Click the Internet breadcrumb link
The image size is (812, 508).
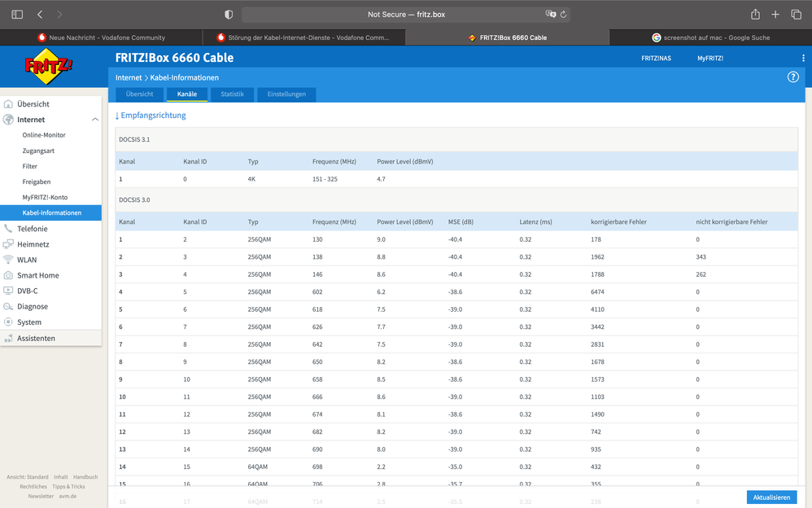click(x=129, y=78)
